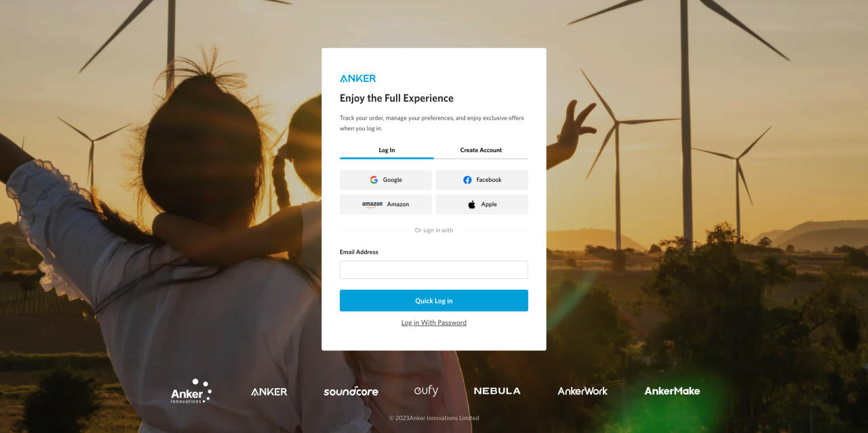
Task: Focus the Email Address input field
Action: 434,270
